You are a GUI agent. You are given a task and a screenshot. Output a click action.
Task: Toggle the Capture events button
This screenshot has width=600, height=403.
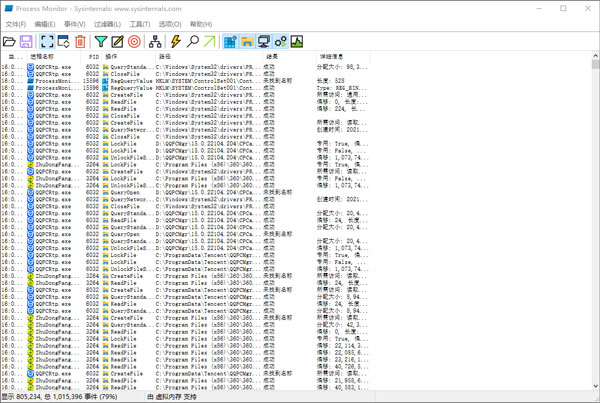click(x=47, y=41)
